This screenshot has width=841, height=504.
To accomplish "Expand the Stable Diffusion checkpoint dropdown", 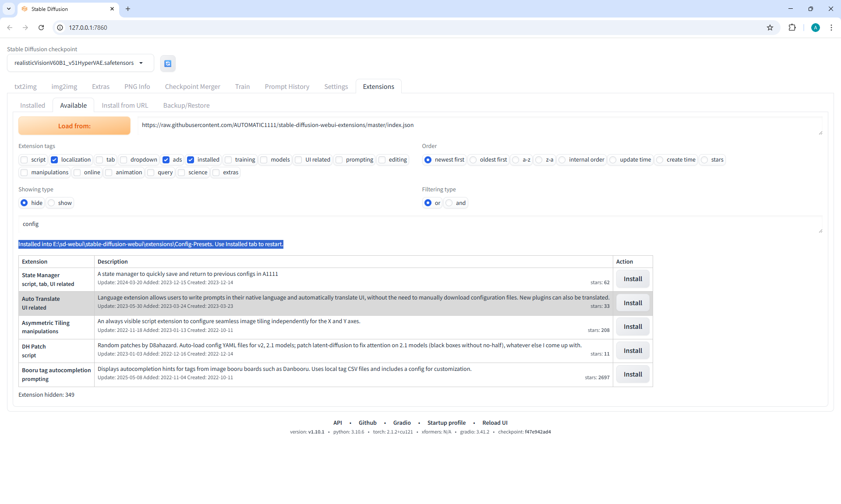I will [141, 63].
